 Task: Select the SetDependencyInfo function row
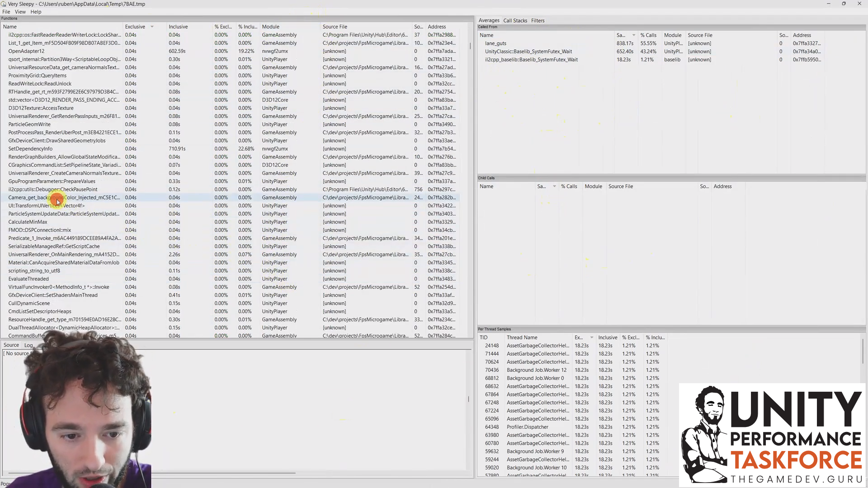tap(30, 149)
